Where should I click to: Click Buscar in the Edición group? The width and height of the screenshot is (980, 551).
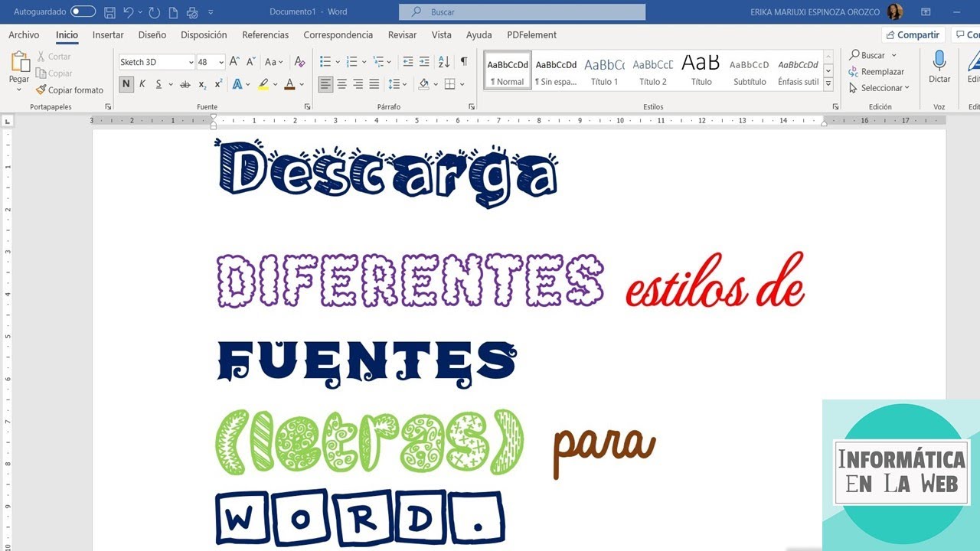[867, 55]
